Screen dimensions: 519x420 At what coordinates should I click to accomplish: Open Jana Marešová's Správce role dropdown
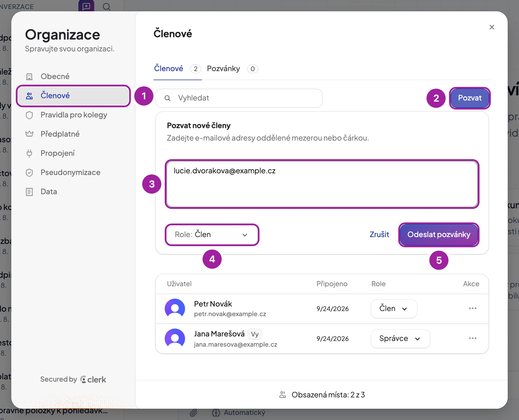[400, 338]
